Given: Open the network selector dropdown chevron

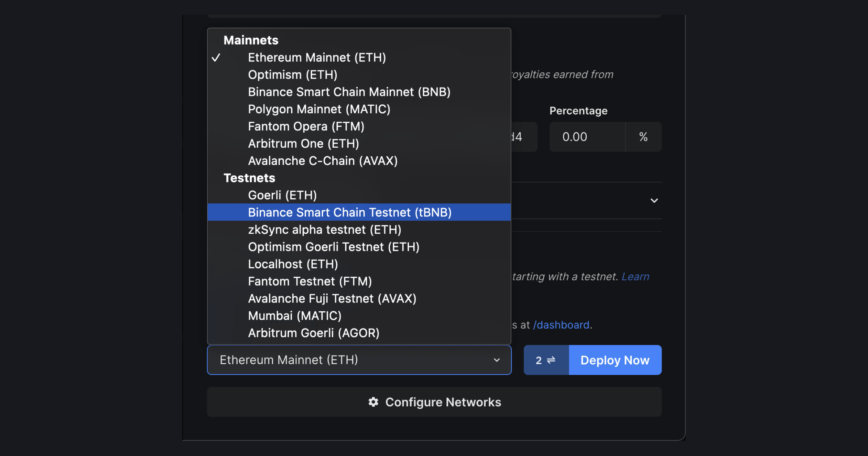Looking at the screenshot, I should coord(497,360).
